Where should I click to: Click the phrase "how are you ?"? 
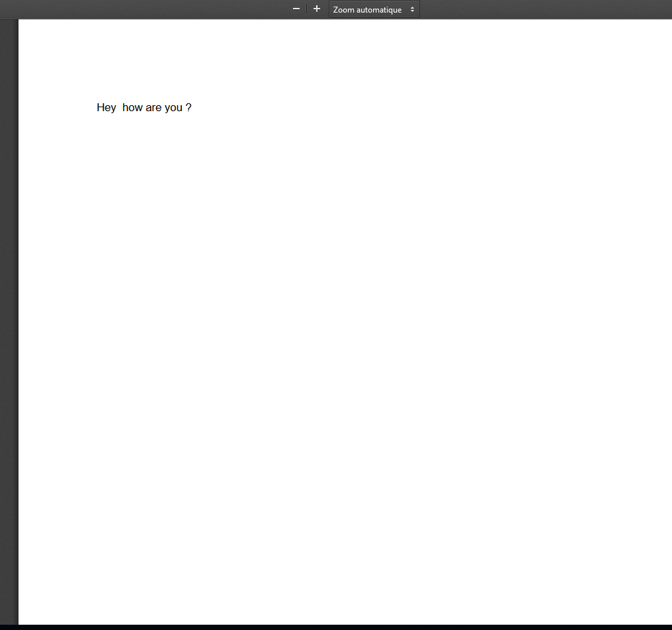(x=153, y=107)
